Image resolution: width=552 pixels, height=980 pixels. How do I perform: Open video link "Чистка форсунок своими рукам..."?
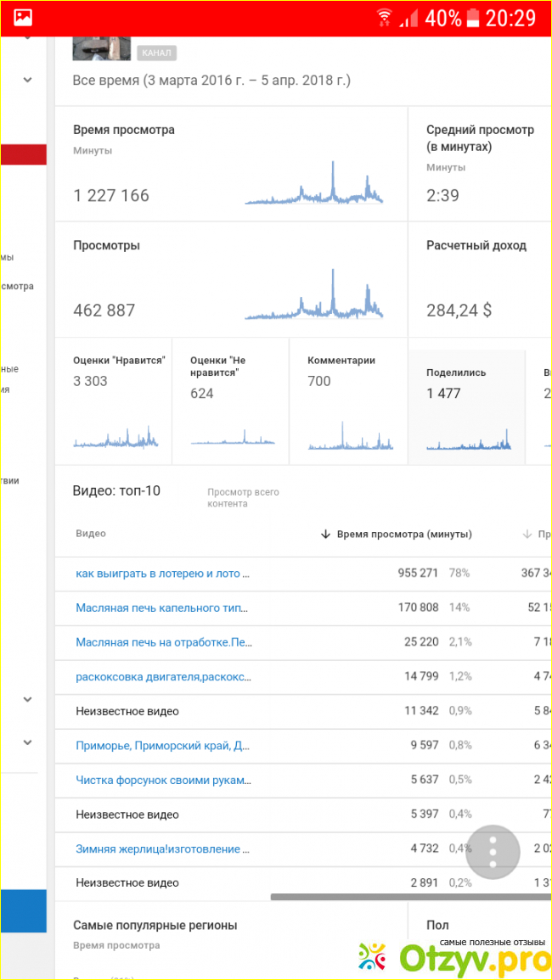[x=162, y=780]
